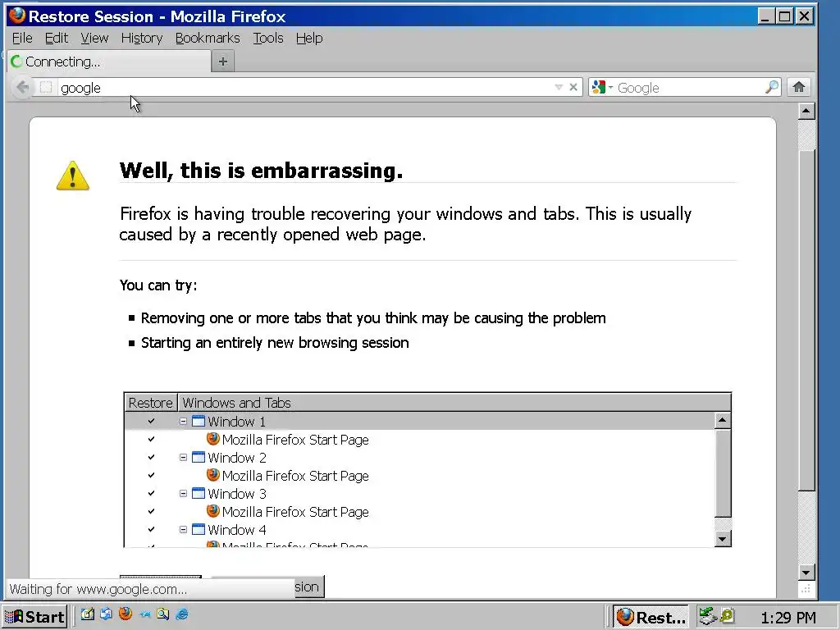This screenshot has width=840, height=630.
Task: Uncheck restore for Window 3
Action: tap(151, 493)
